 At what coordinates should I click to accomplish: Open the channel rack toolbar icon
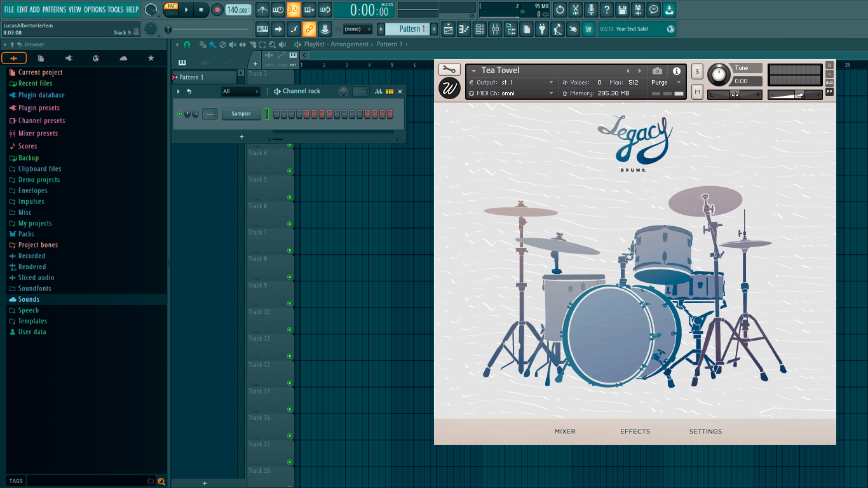(479, 29)
